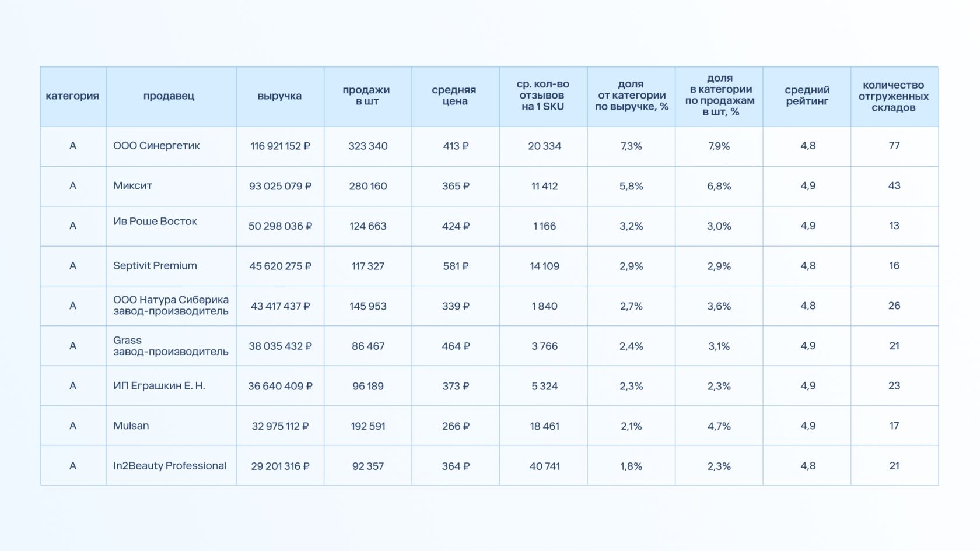Click 'In2Beauty Professional' seller cell
The width and height of the screenshot is (980, 551).
[x=171, y=465]
